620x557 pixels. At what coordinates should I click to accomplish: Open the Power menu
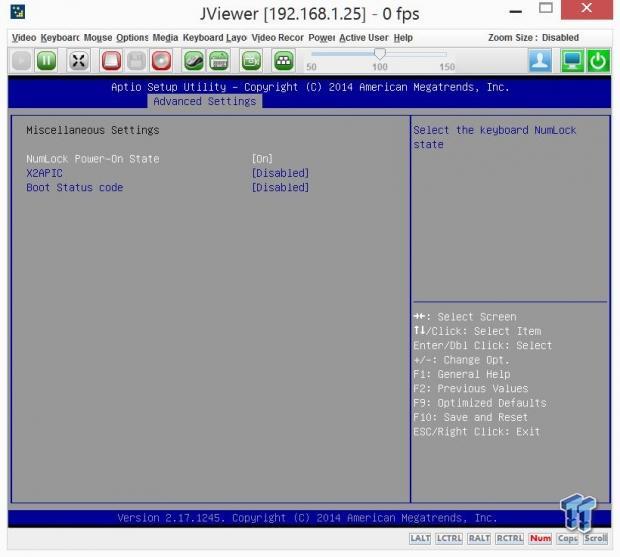tap(321, 38)
